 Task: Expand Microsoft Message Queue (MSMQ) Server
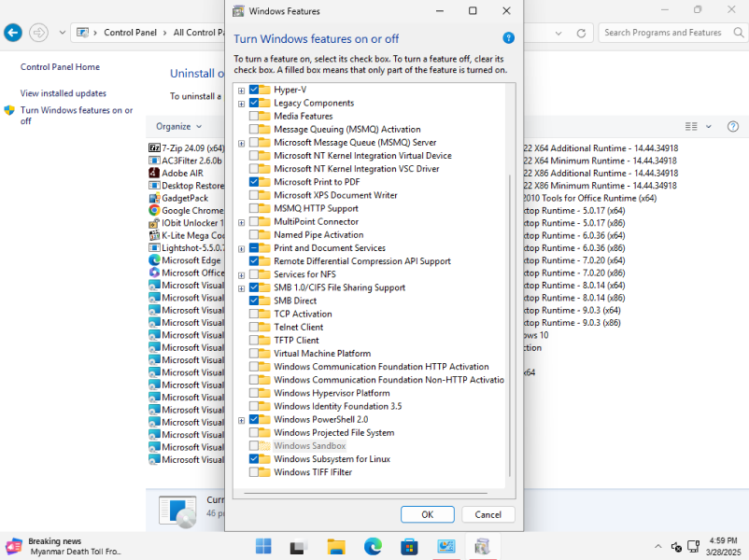tap(241, 143)
